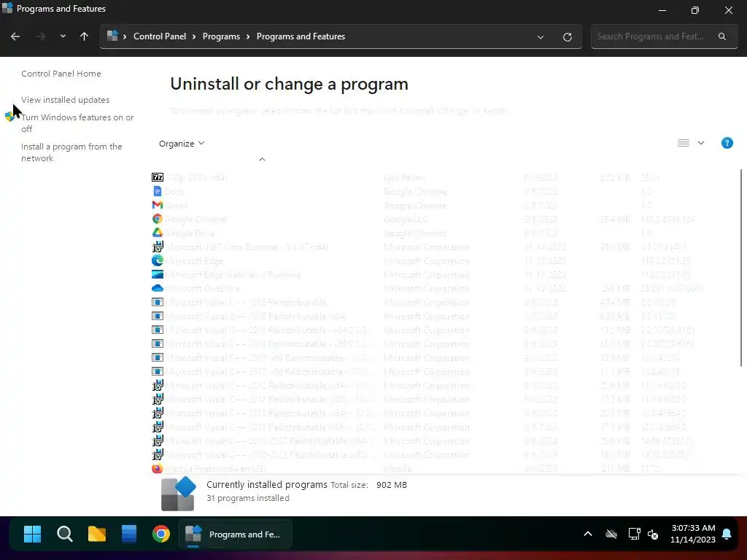This screenshot has height=560, width=747.
Task: Go back with the left arrow
Action: pyautogui.click(x=15, y=36)
